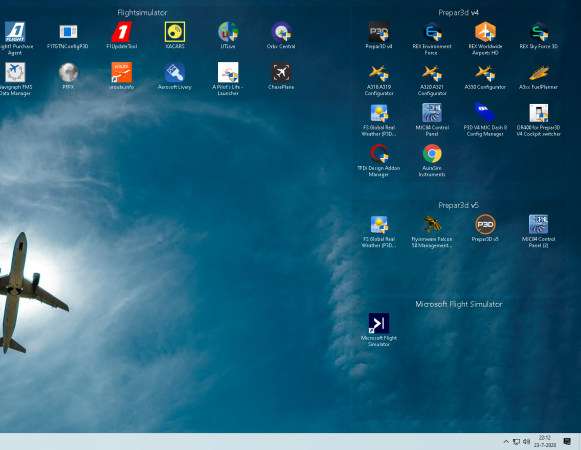
Task: Launch Flysimware Falcon 50 Management icon
Action: coord(432,224)
